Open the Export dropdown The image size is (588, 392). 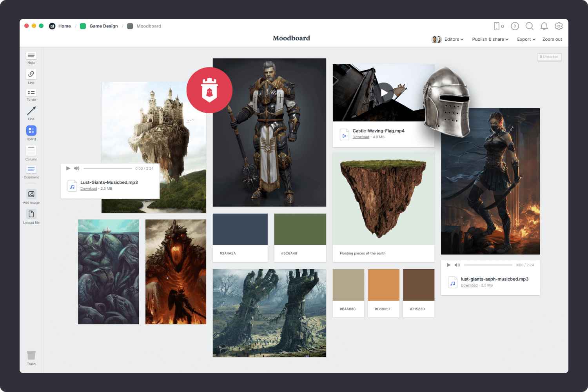(526, 39)
